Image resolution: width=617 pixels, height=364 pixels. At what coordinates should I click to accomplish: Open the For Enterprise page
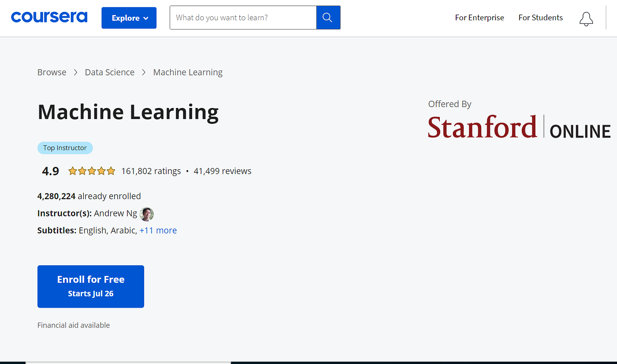point(479,18)
